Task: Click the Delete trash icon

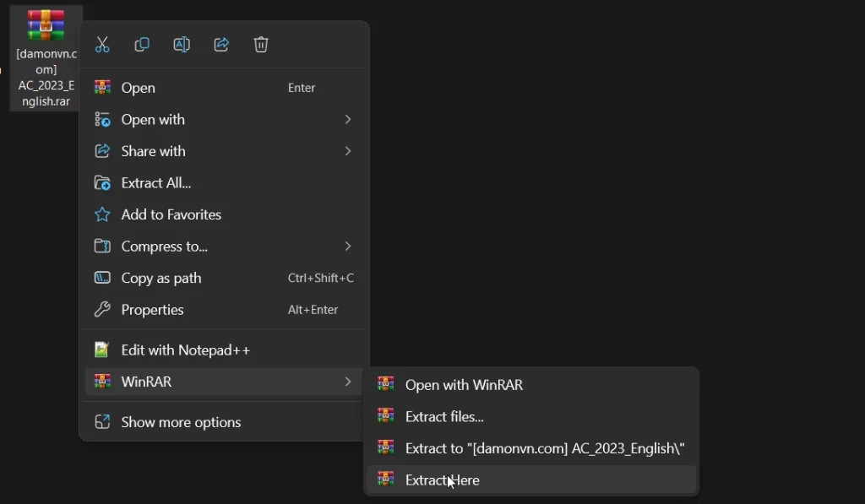Action: point(261,45)
